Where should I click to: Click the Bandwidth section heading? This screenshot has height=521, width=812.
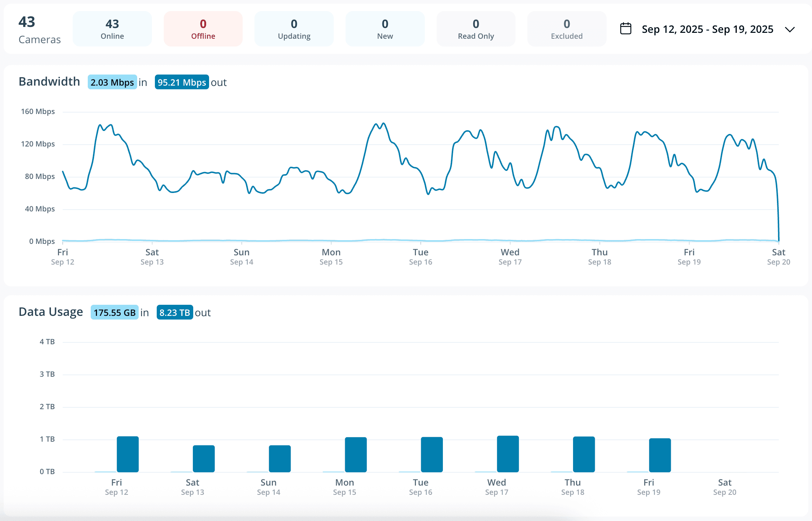49,82
